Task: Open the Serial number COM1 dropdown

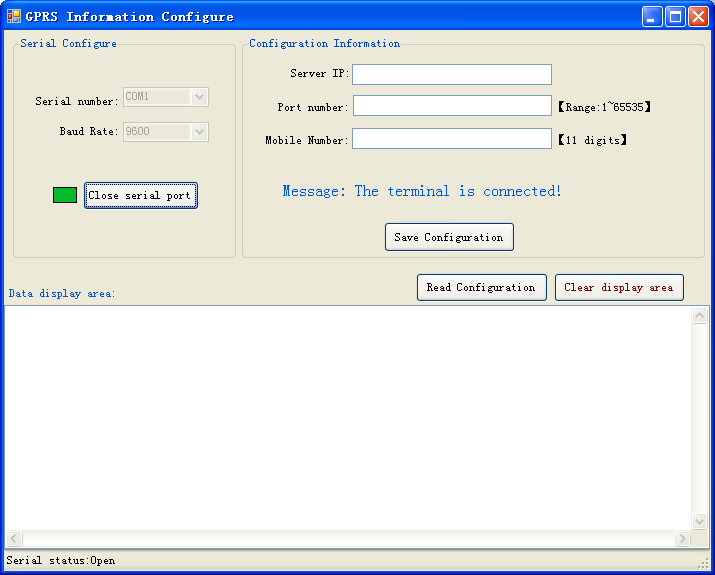Action: click(x=199, y=97)
